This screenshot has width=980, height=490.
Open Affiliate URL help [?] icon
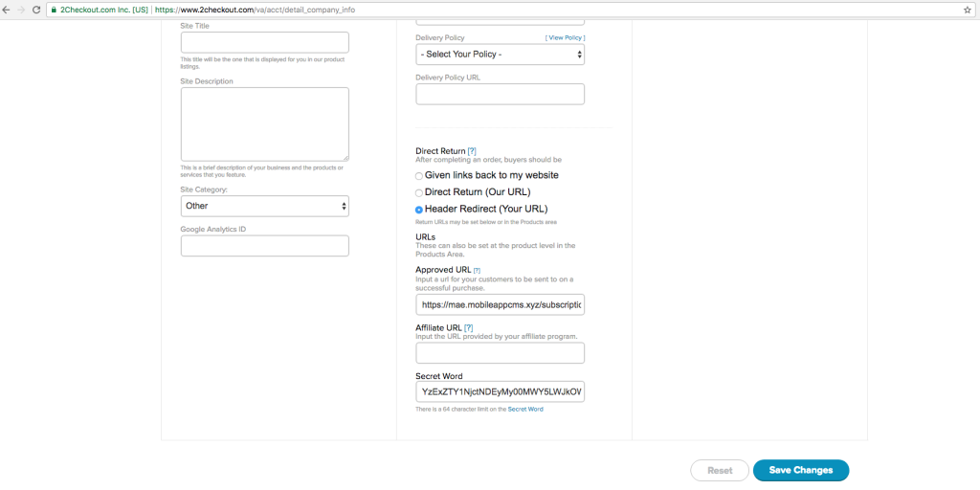469,327
